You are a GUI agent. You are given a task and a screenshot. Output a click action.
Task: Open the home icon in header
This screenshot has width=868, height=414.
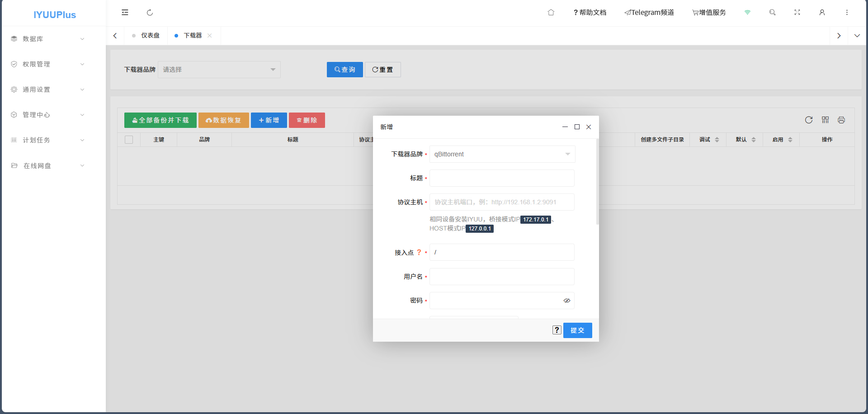(551, 13)
